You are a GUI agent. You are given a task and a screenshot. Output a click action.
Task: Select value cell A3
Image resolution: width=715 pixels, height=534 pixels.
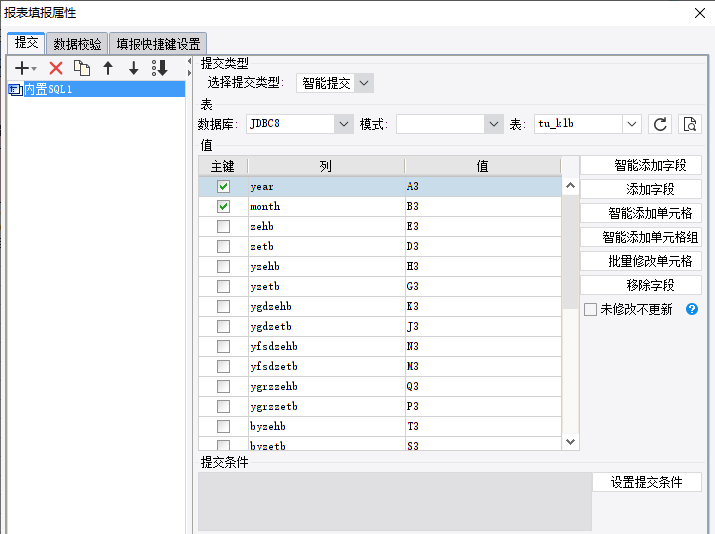tap(483, 187)
